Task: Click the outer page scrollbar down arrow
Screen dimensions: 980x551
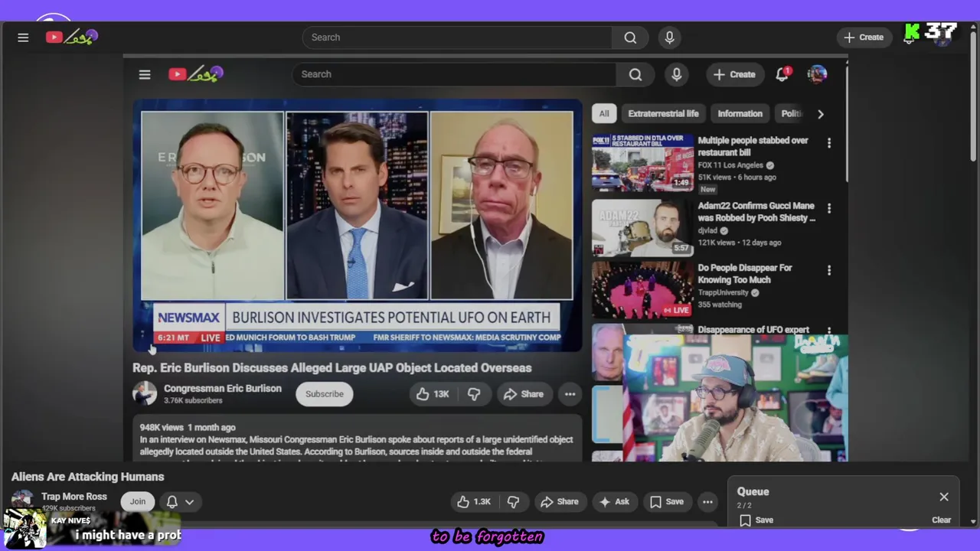Action: pyautogui.click(x=974, y=522)
